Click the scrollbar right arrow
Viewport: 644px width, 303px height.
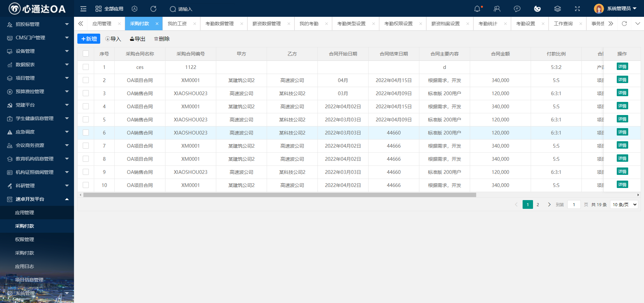[638, 195]
